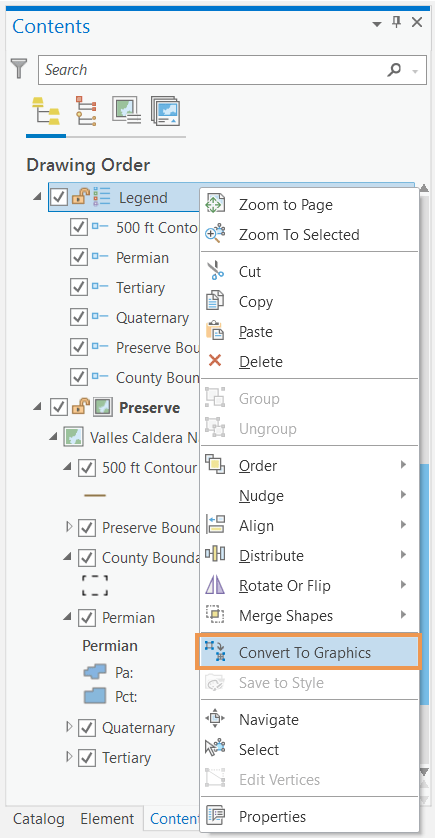The width and height of the screenshot is (435, 838).
Task: Toggle the Permian layer checkbox
Action: point(87,618)
